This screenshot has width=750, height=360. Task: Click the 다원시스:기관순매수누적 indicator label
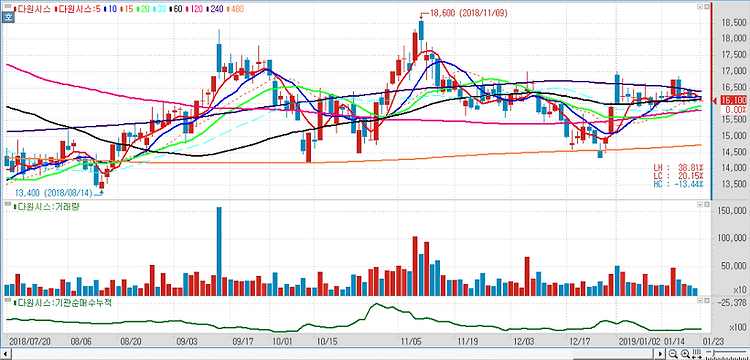(x=62, y=303)
